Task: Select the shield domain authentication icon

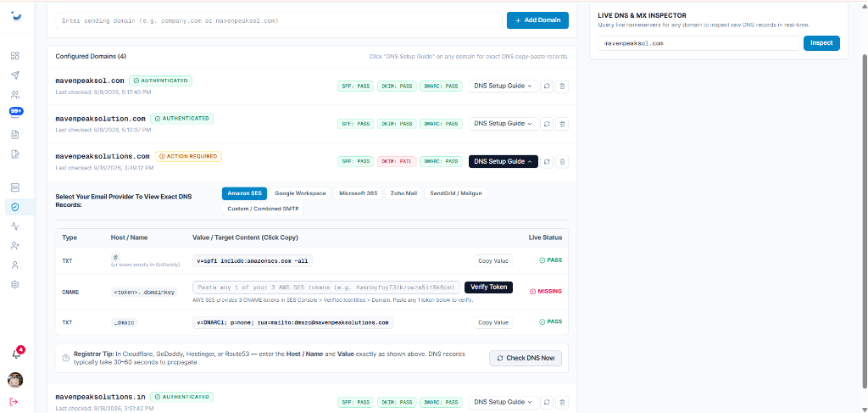Action: (15, 207)
